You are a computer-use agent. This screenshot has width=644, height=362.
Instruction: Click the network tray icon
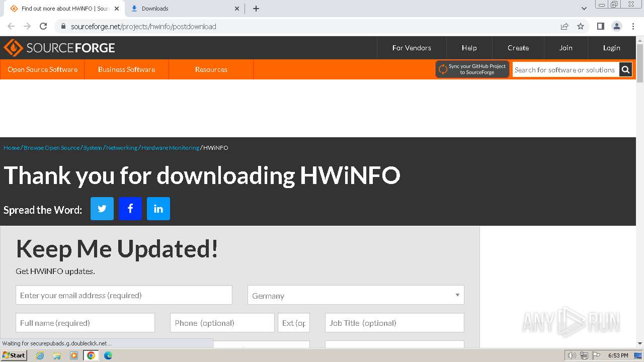pyautogui.click(x=584, y=355)
